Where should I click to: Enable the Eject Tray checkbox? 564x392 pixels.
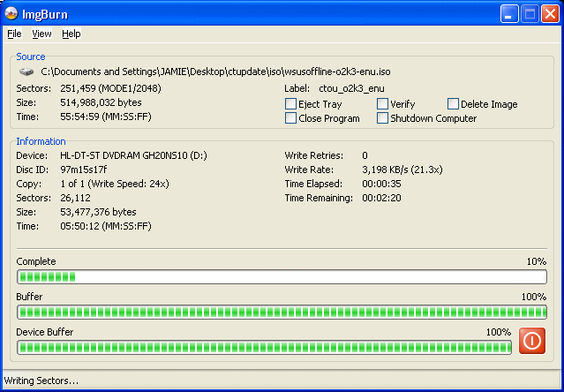point(290,104)
